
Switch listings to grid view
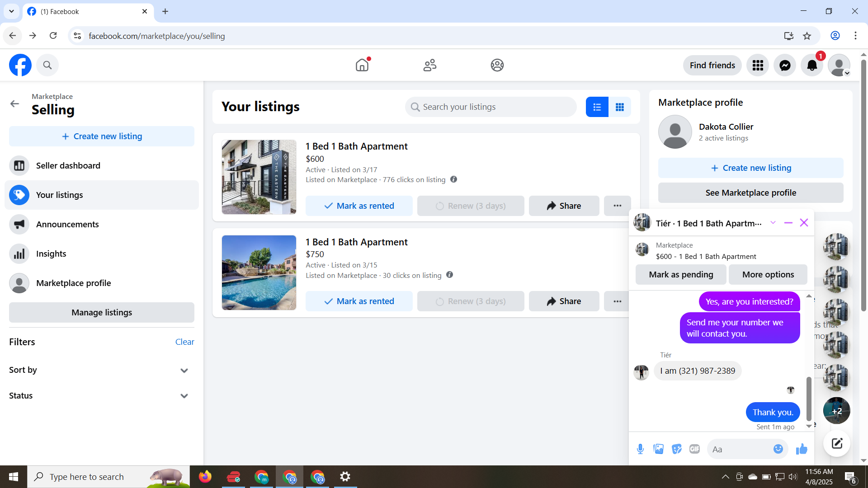click(619, 107)
